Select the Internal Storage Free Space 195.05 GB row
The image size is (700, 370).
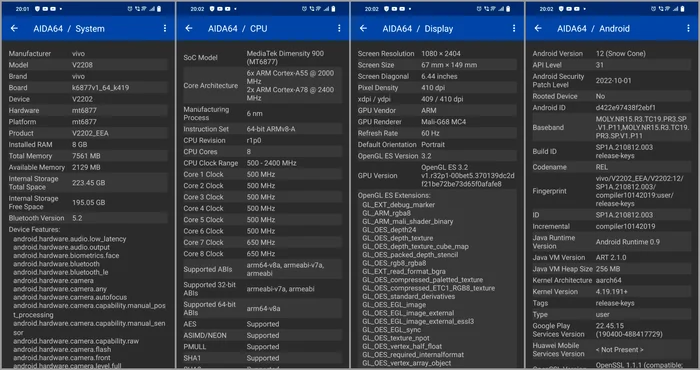pos(88,202)
